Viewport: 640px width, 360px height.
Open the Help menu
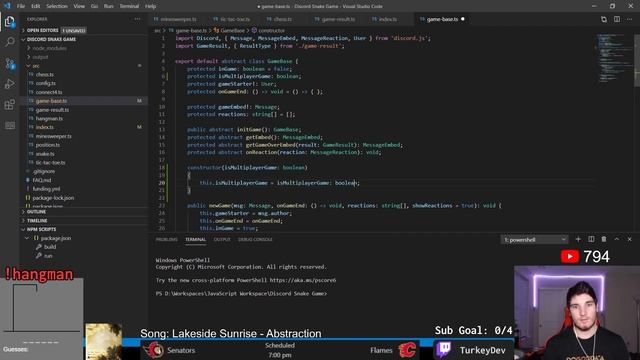(x=151, y=6)
